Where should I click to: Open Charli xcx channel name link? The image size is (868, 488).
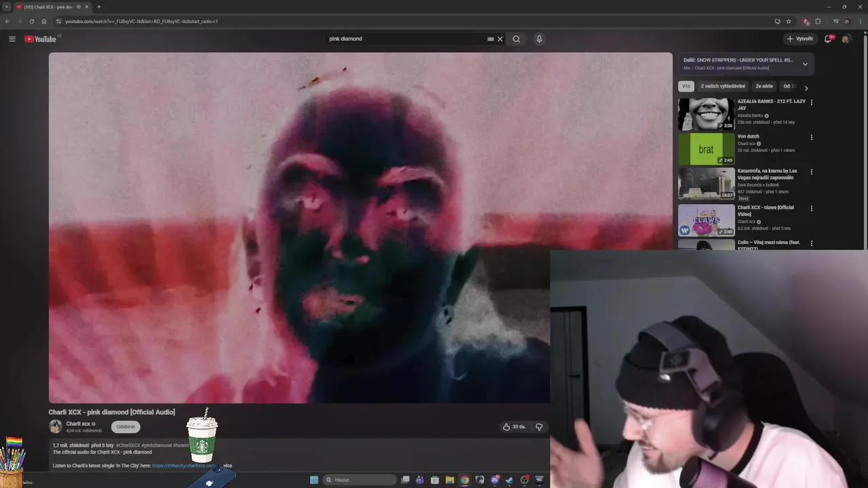tap(78, 424)
